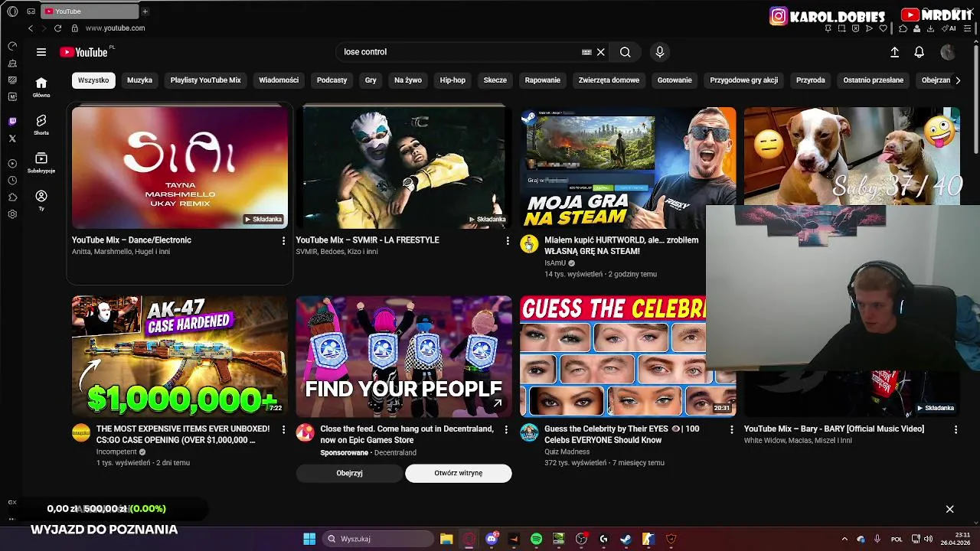
Task: Open more options for Bary mix
Action: pyautogui.click(x=955, y=430)
